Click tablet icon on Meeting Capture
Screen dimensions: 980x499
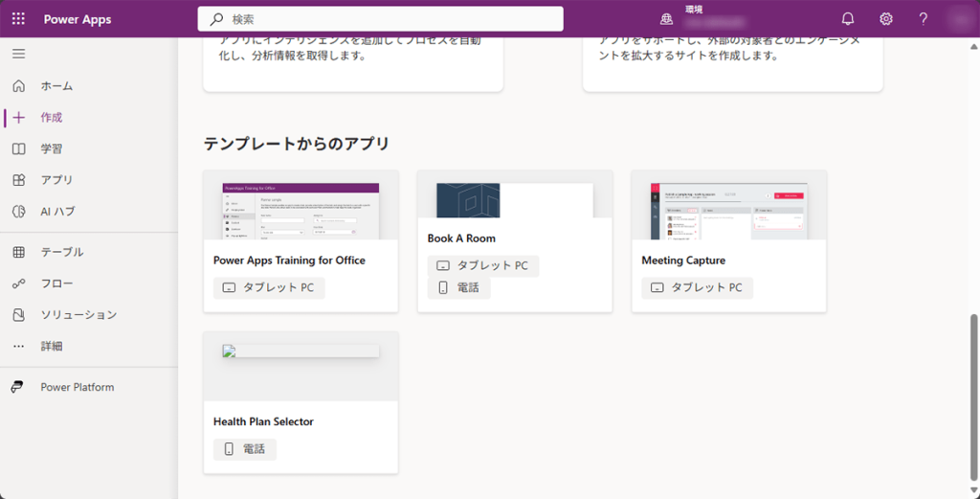pos(657,288)
